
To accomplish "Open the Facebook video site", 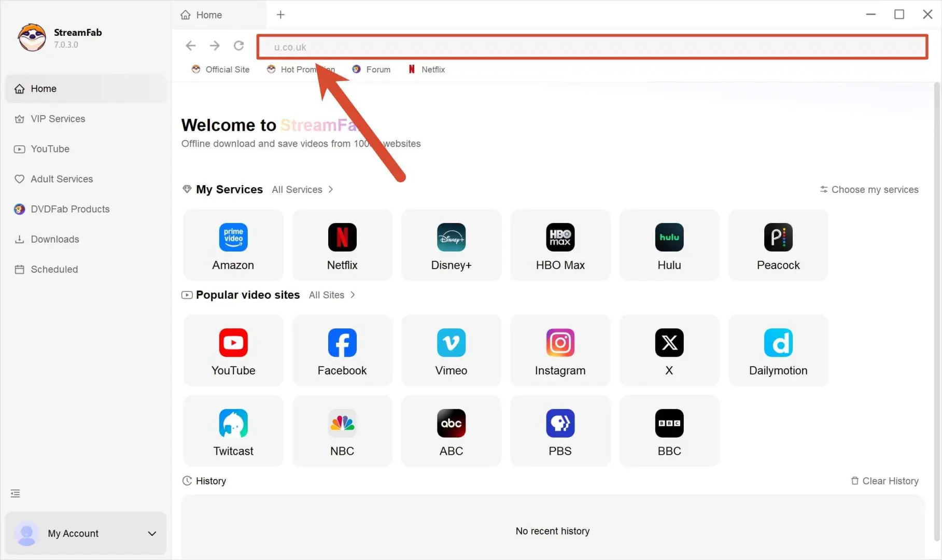I will coord(342,351).
